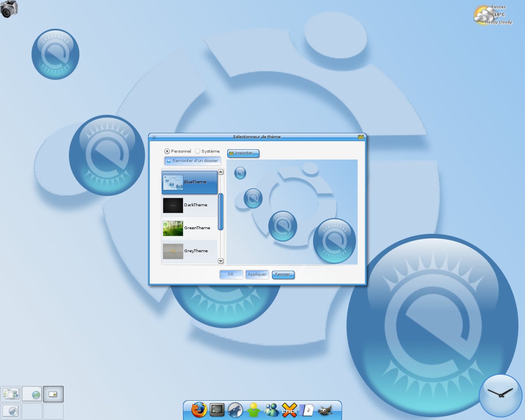Launch the binary document icon in the dock
The width and height of the screenshot is (525, 420).
(307, 410)
